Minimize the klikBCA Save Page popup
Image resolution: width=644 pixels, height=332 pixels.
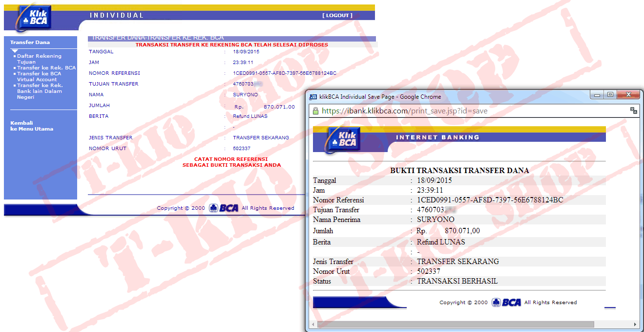point(597,95)
